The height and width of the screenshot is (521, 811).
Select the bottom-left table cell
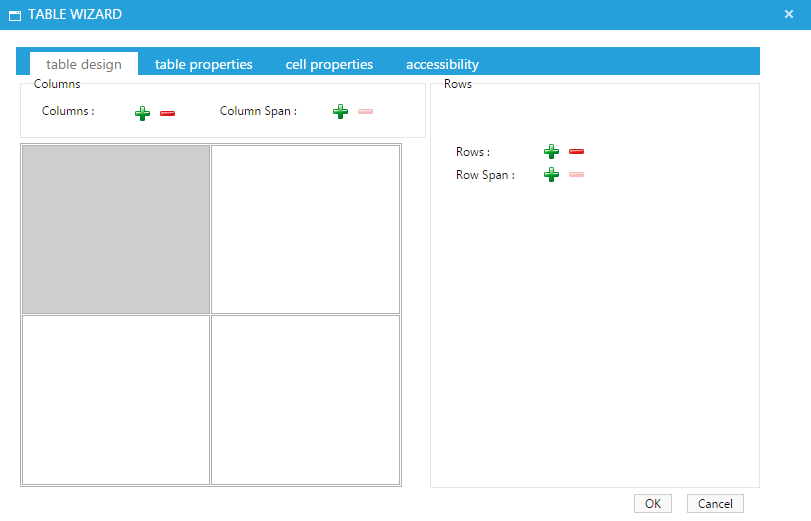[x=116, y=400]
